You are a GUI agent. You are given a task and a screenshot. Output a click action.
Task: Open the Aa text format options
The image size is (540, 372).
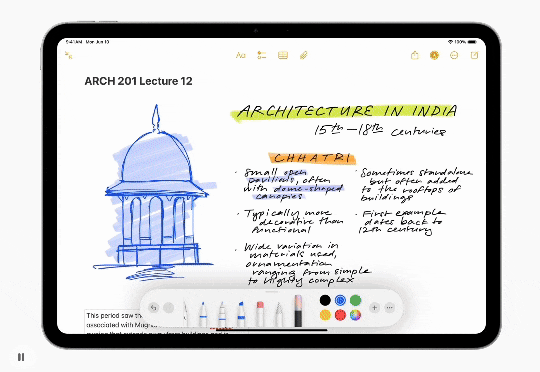click(241, 55)
